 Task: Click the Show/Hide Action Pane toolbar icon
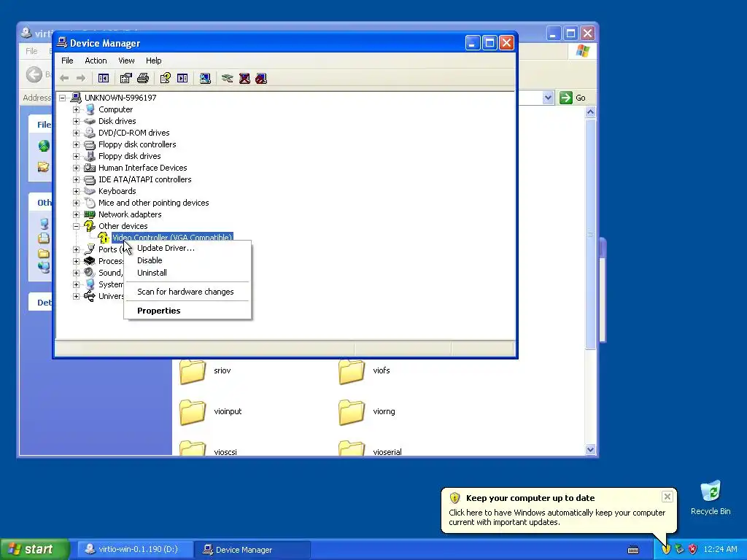tap(182, 78)
